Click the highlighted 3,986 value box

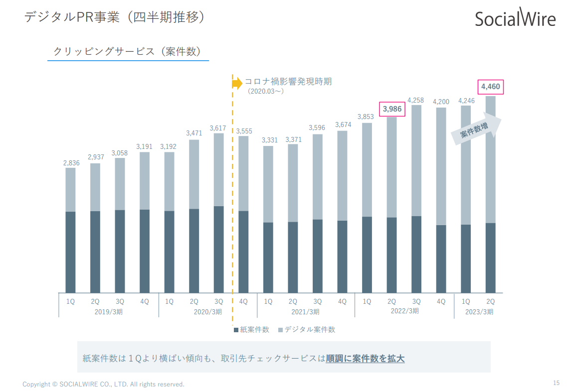392,109
